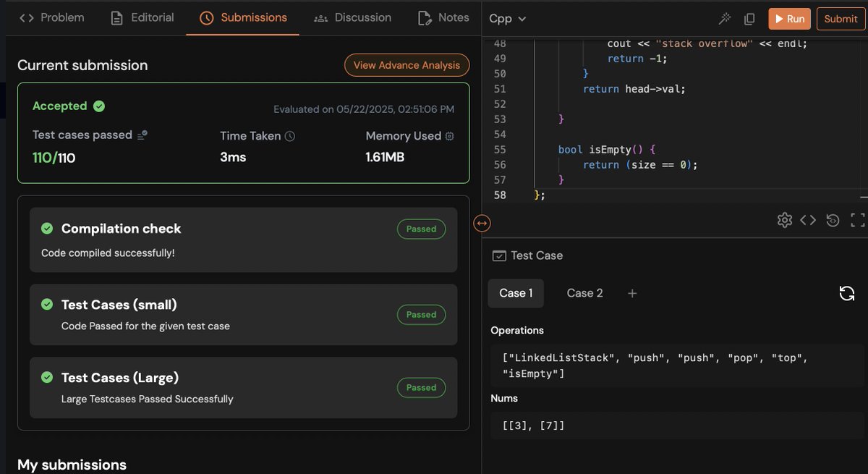868x474 pixels.
Task: Click Passed badge for Compilation check
Action: pyautogui.click(x=421, y=229)
